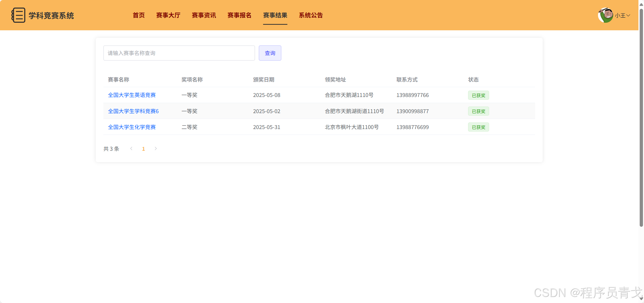Select page number 1
Viewport: 644px width, 303px height.
tap(143, 149)
